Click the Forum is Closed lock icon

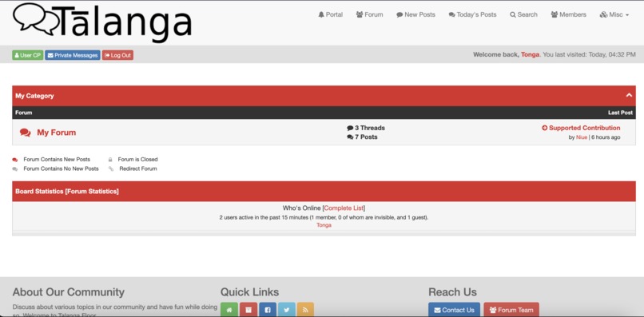(x=110, y=160)
